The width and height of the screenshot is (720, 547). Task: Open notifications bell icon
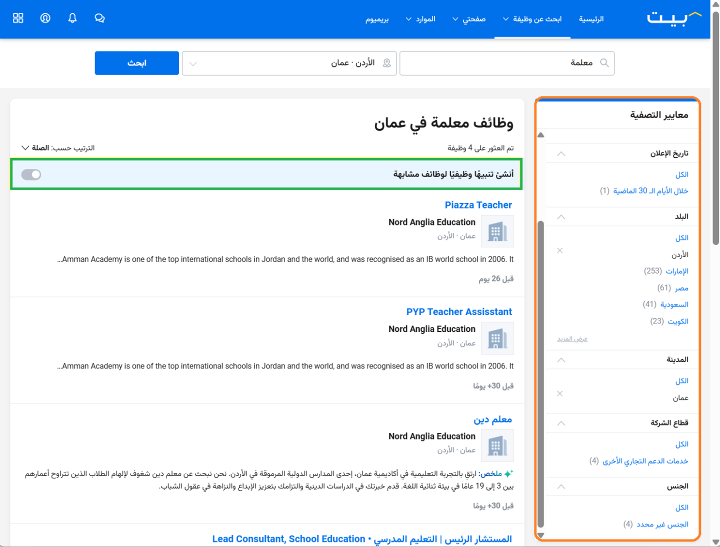72,18
